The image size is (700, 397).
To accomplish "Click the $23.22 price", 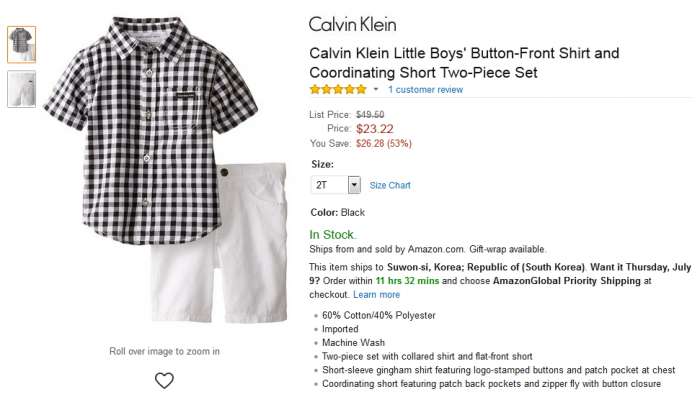I will 375,129.
